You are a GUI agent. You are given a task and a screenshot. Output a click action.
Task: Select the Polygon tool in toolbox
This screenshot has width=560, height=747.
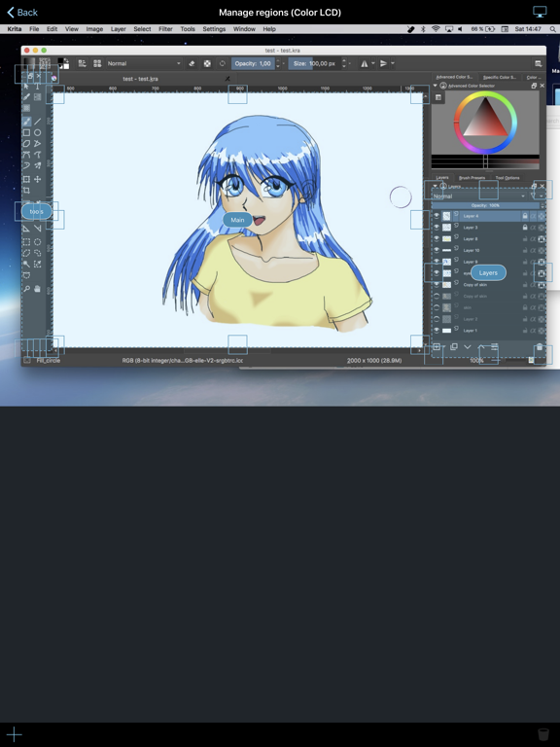pyautogui.click(x=26, y=144)
